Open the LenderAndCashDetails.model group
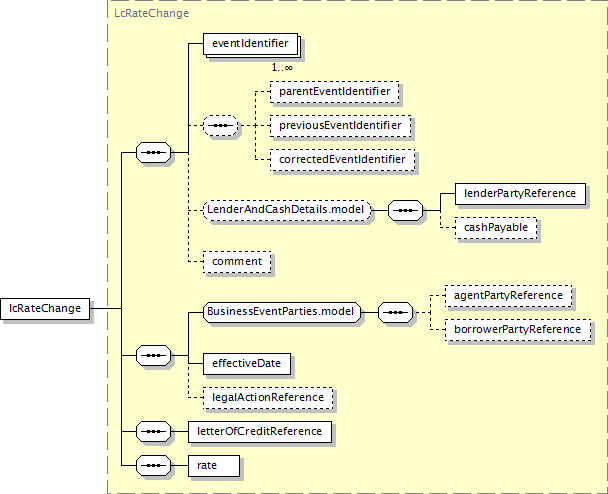Screen dimensions: 608x494 [x=287, y=211]
